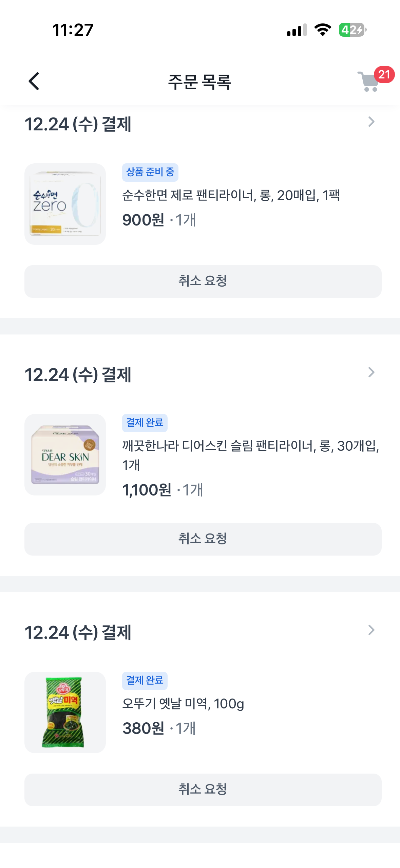Expand first 12.24 order details chevron
This screenshot has height=868, width=400.
tap(372, 122)
